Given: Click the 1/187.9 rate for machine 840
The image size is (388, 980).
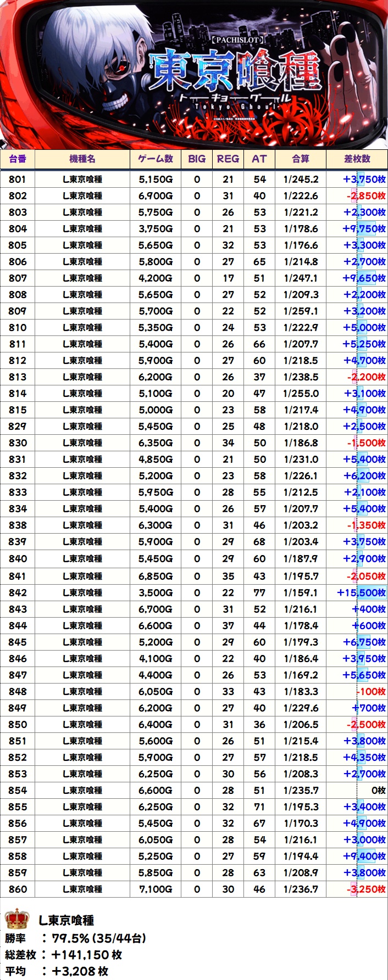Looking at the screenshot, I should [301, 558].
